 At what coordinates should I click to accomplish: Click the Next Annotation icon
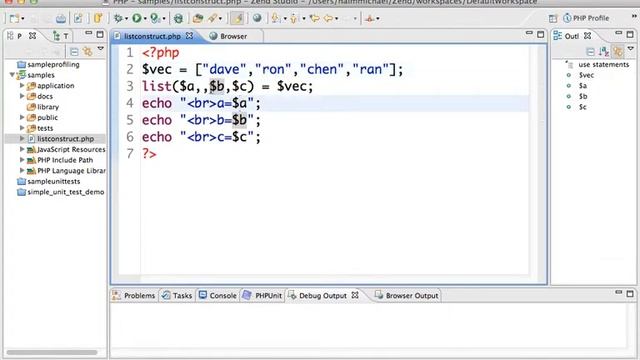click(276, 18)
